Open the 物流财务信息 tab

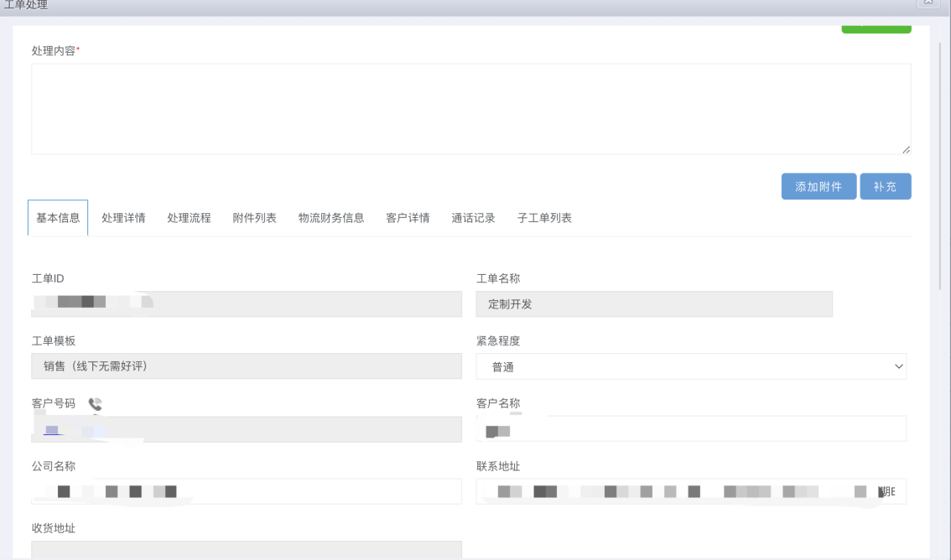click(x=331, y=218)
